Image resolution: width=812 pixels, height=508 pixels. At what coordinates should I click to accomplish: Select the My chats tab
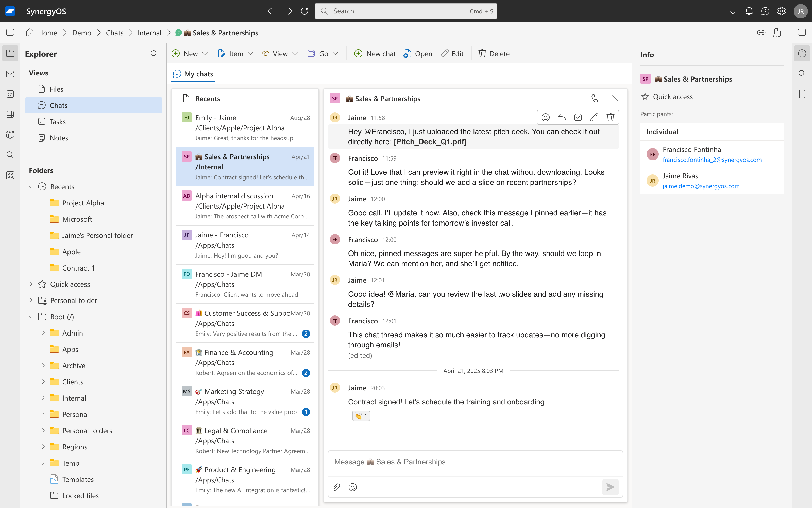pyautogui.click(x=193, y=74)
